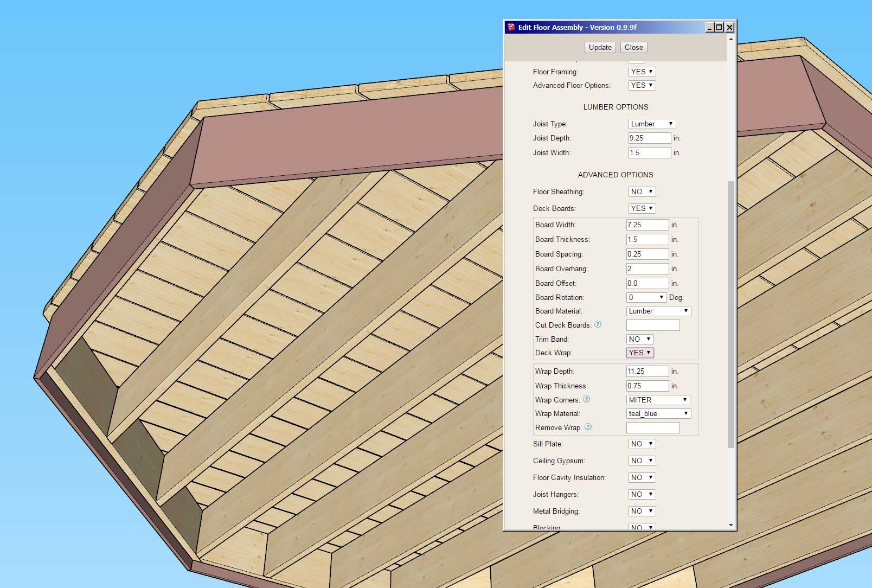Click the ADVANCED OPTIONS heading

click(x=615, y=175)
